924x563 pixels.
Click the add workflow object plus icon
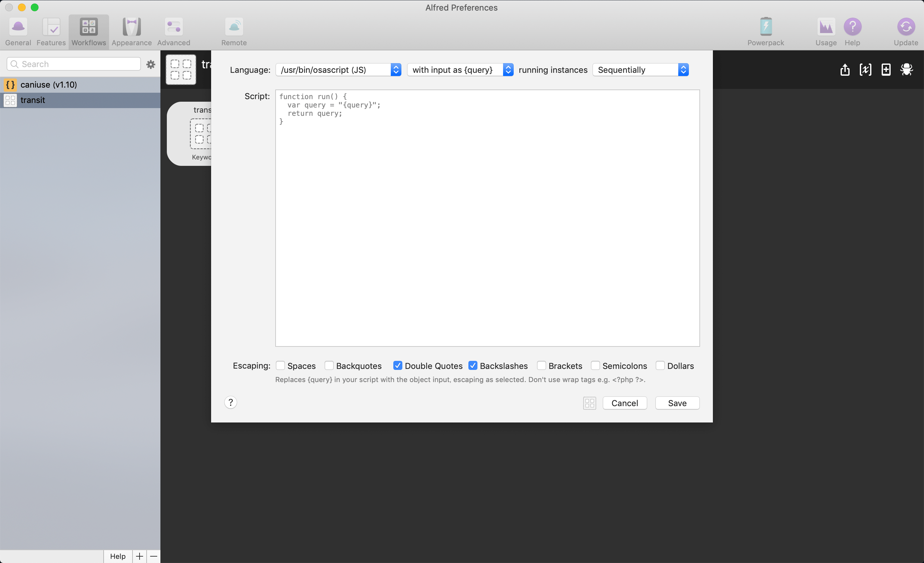coord(886,70)
